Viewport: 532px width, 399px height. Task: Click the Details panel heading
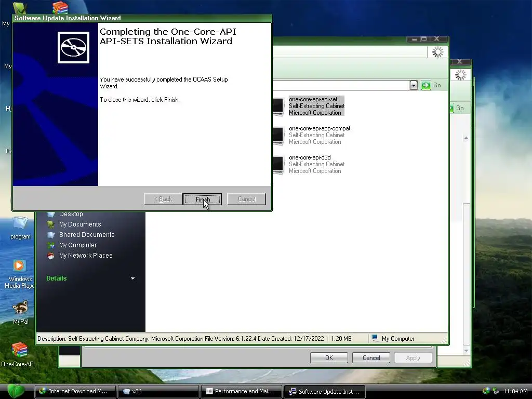click(56, 278)
